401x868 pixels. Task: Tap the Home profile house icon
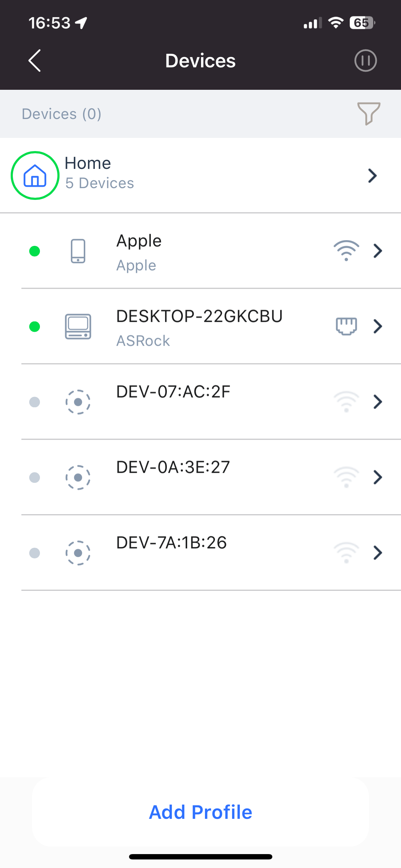[35, 176]
